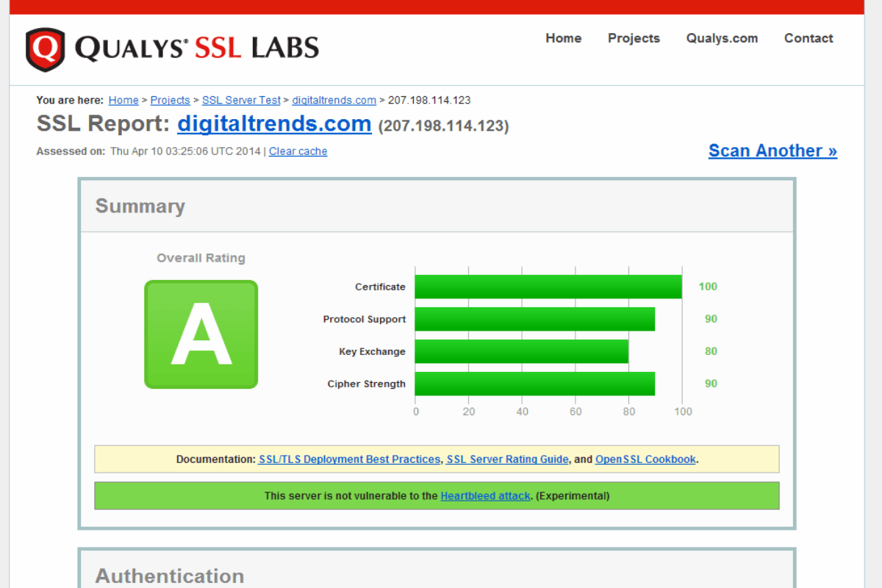Follow the Home breadcrumb link
Image resolution: width=882 pixels, height=588 pixels.
(x=123, y=100)
